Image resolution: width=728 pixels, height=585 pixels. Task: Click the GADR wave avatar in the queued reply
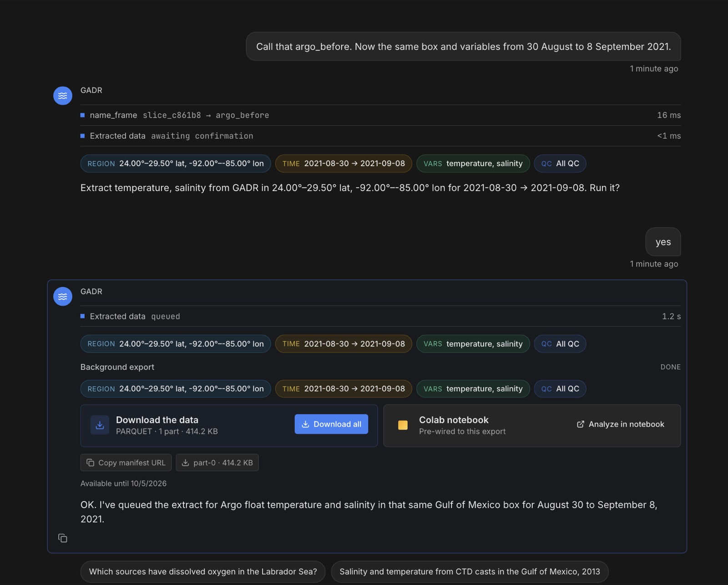[x=63, y=297]
